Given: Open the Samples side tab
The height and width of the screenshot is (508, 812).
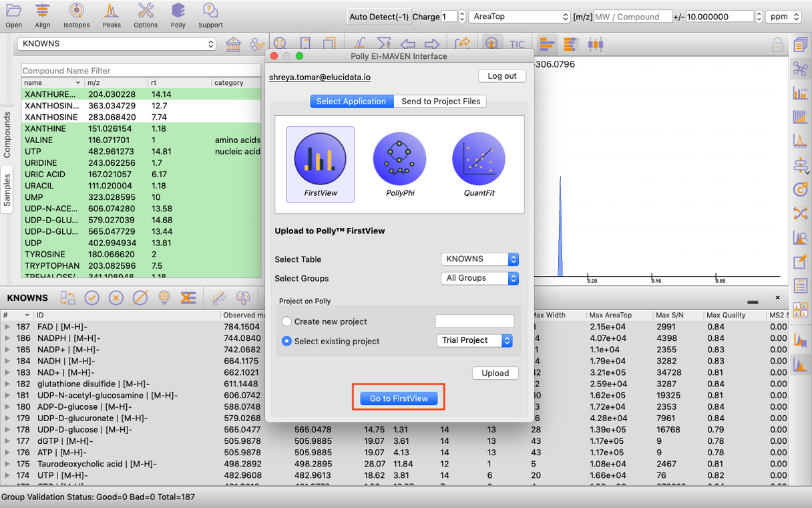Looking at the screenshot, I should coord(7,190).
